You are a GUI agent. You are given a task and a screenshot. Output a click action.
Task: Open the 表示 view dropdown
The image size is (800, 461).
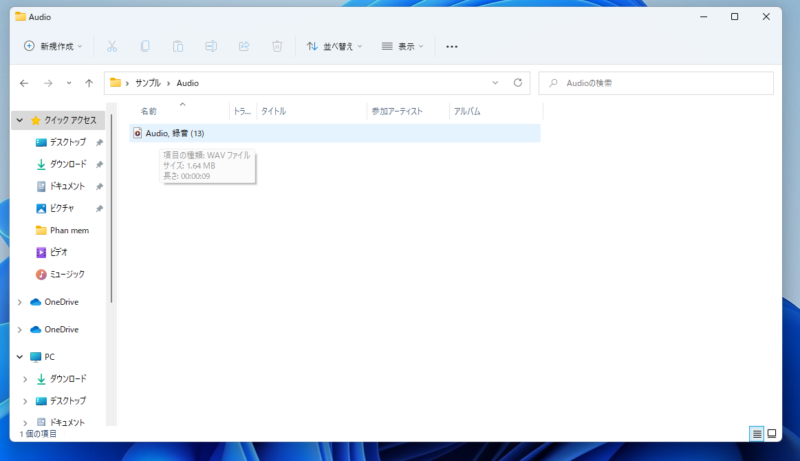403,46
